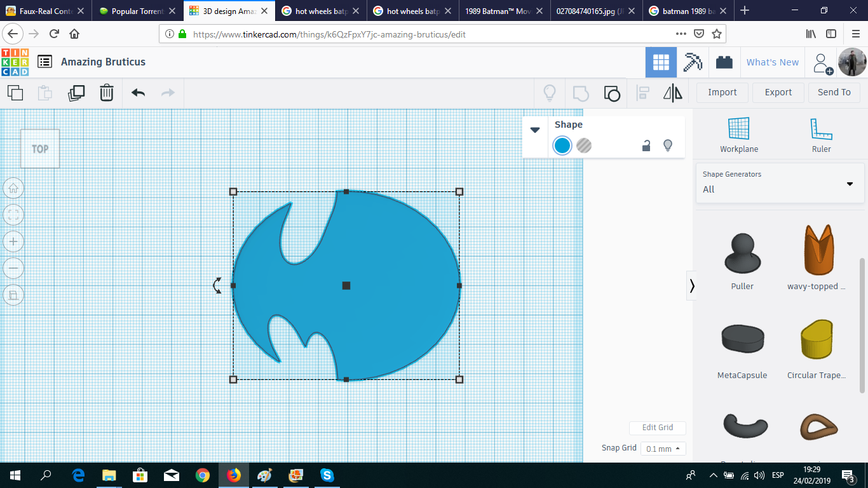Switch to the Popular Torrent tab

[138, 11]
